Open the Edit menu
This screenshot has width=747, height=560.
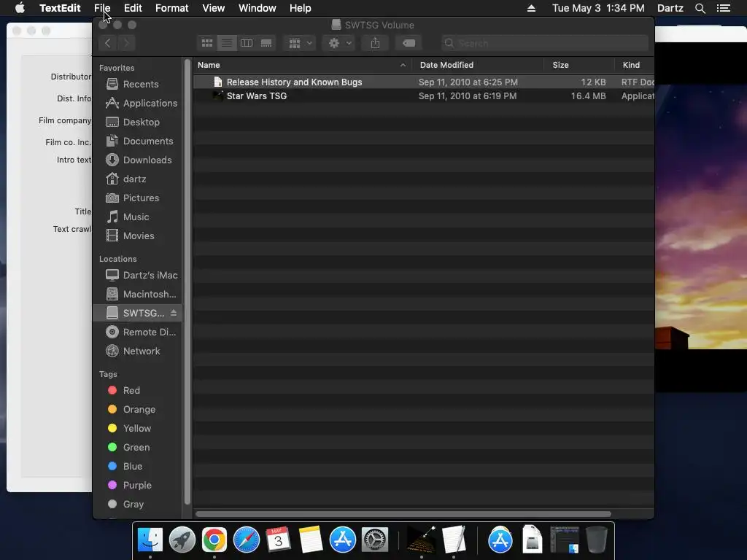[x=133, y=8]
